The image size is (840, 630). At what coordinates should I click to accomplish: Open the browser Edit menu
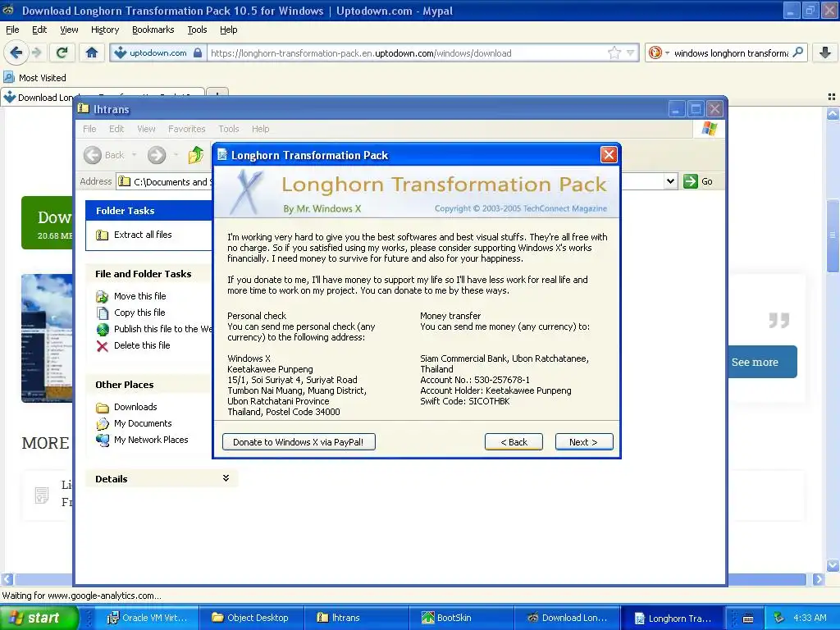pos(39,30)
